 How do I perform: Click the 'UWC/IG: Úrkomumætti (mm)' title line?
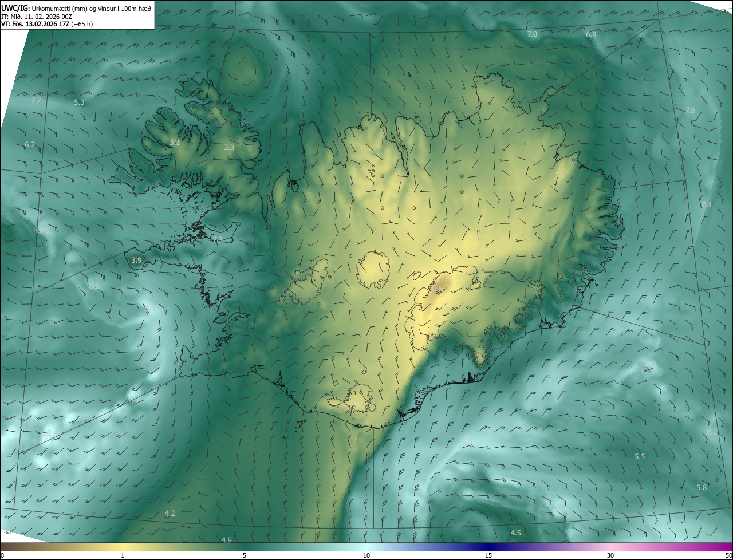point(77,7)
